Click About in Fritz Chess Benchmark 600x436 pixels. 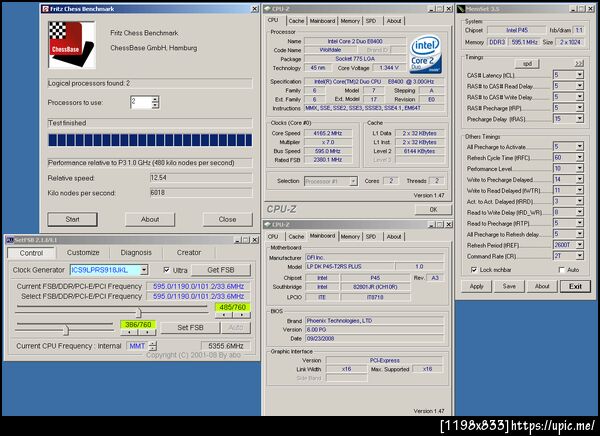150,219
